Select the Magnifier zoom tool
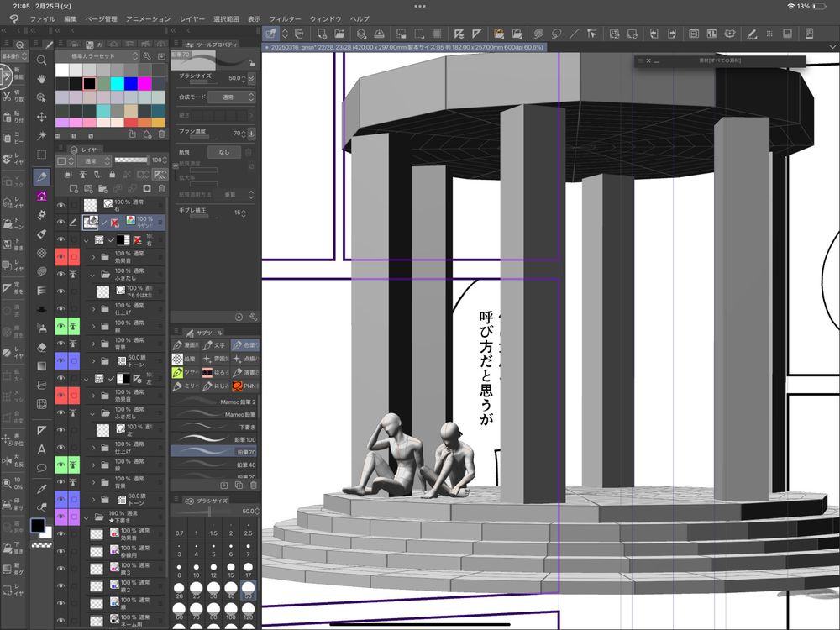This screenshot has height=630, width=840. click(x=41, y=60)
